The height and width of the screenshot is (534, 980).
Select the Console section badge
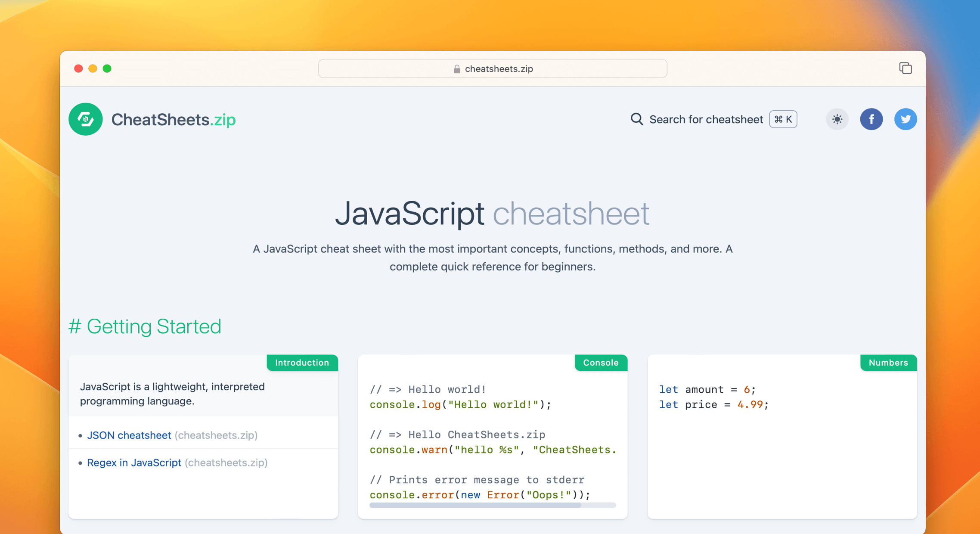tap(601, 363)
